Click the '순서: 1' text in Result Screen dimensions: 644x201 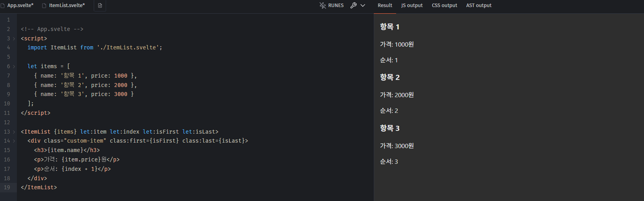(x=389, y=60)
